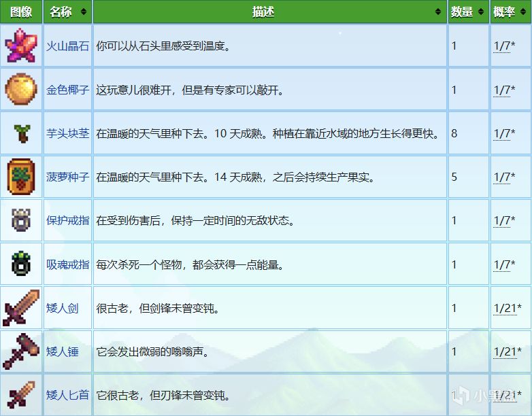Click the 芋头块茎 description about 10 天成熟
The height and width of the screenshot is (416, 532).
tap(267, 133)
